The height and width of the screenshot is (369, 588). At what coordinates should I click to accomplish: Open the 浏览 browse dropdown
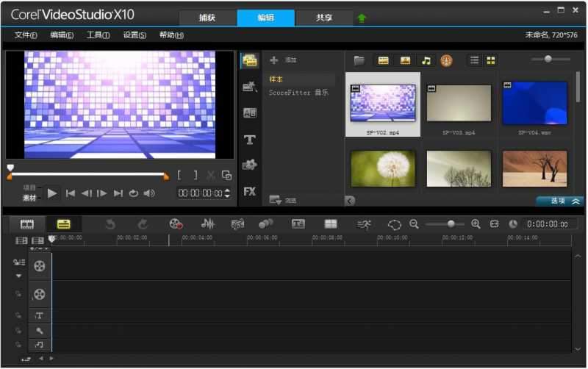pyautogui.click(x=283, y=200)
